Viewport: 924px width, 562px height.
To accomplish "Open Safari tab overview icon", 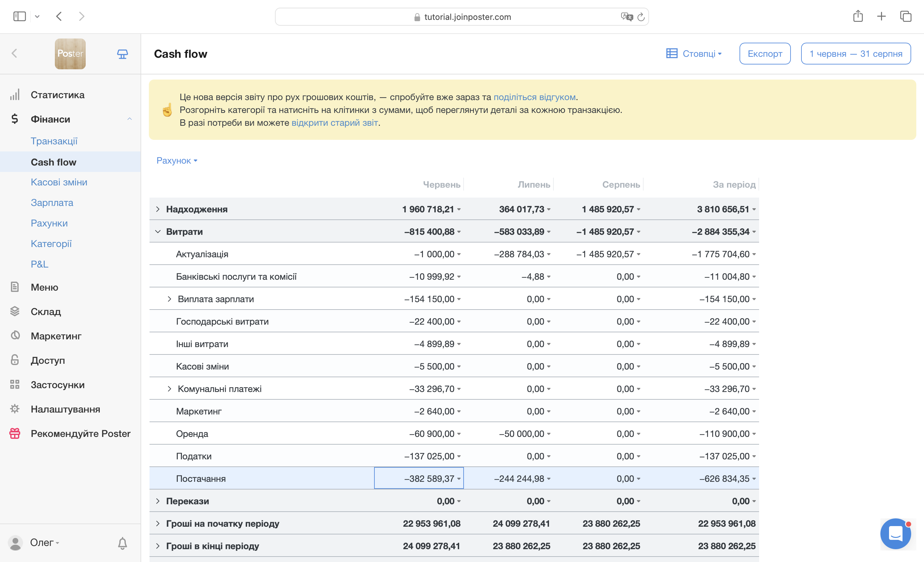I will point(905,16).
